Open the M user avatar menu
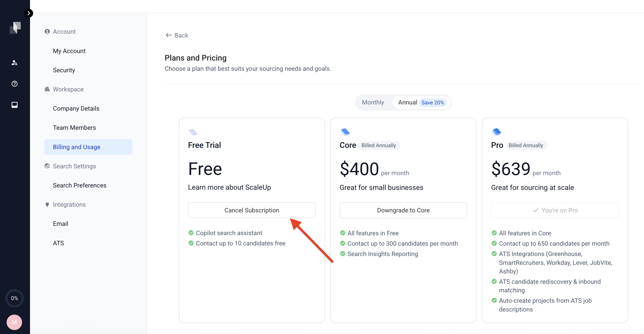Screen dimensions: 644x334 coord(15,322)
